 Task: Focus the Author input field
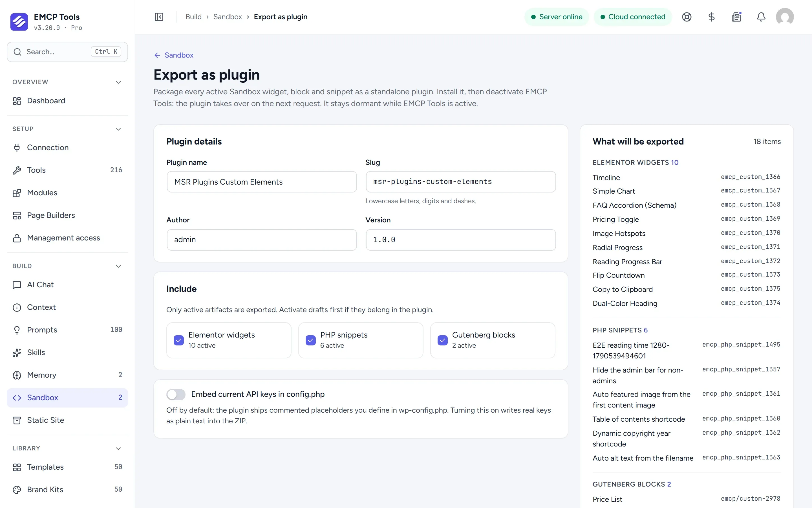coord(262,240)
